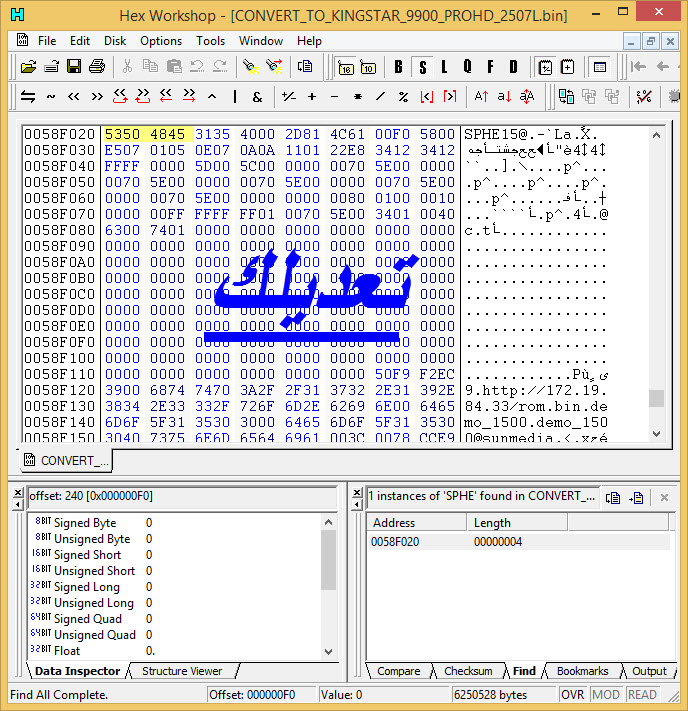
Task: Click the black Shift Right operation icon
Action: 97,97
